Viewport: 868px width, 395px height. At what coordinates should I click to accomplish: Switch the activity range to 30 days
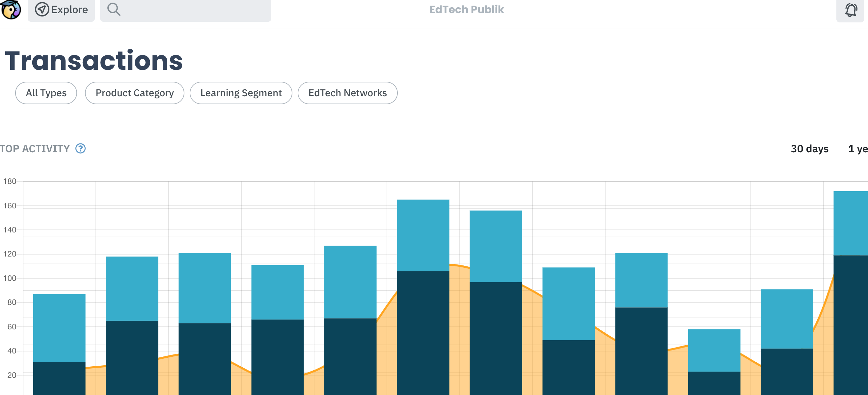[x=809, y=148]
